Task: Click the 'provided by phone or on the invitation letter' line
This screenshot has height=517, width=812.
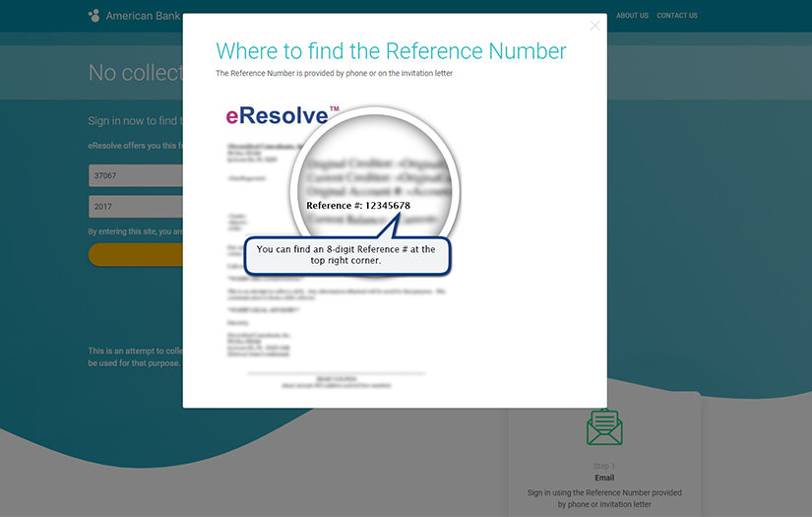Action: (334, 74)
